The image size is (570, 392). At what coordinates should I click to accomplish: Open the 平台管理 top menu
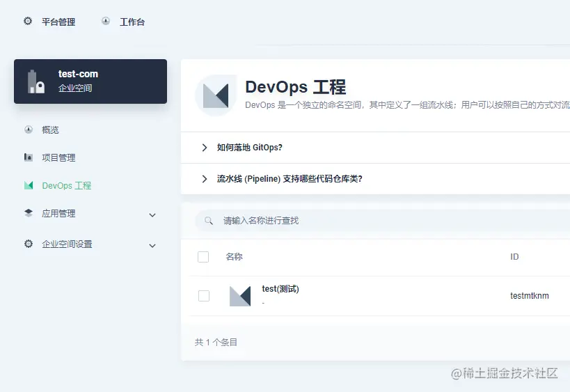[58, 22]
